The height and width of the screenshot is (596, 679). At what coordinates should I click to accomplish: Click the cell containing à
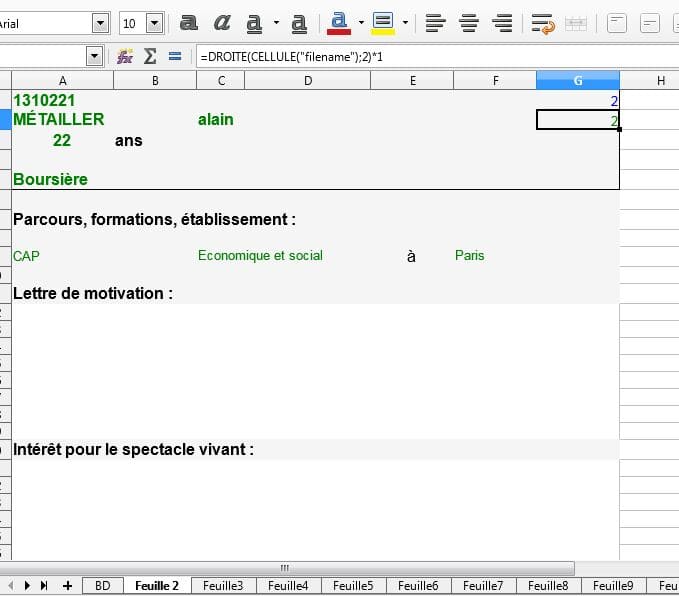point(411,256)
